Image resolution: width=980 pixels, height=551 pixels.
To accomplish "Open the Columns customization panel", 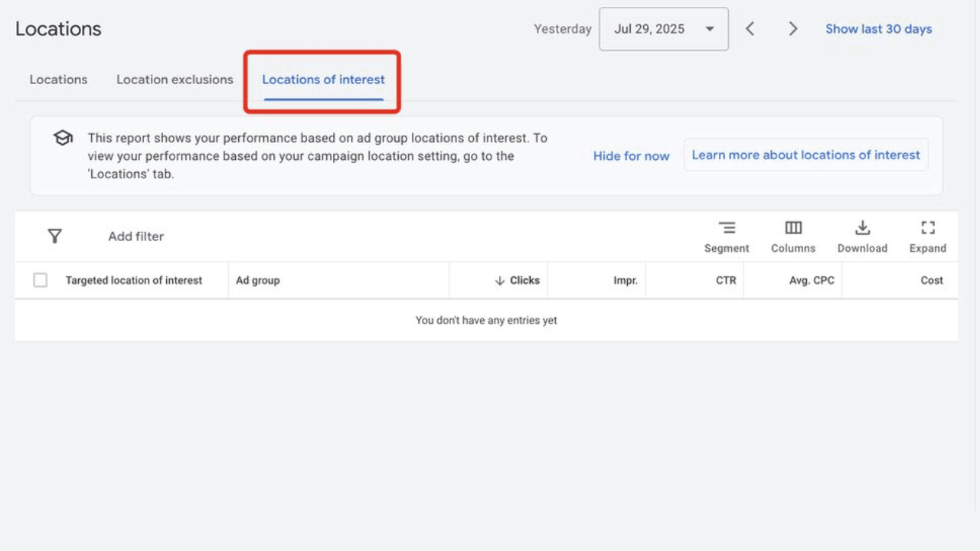I will pyautogui.click(x=793, y=235).
